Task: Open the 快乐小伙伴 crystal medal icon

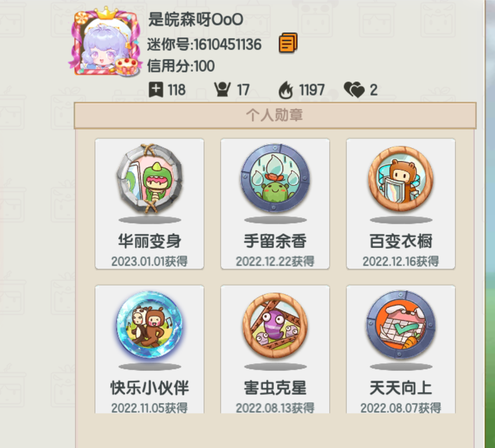Action: tap(150, 325)
